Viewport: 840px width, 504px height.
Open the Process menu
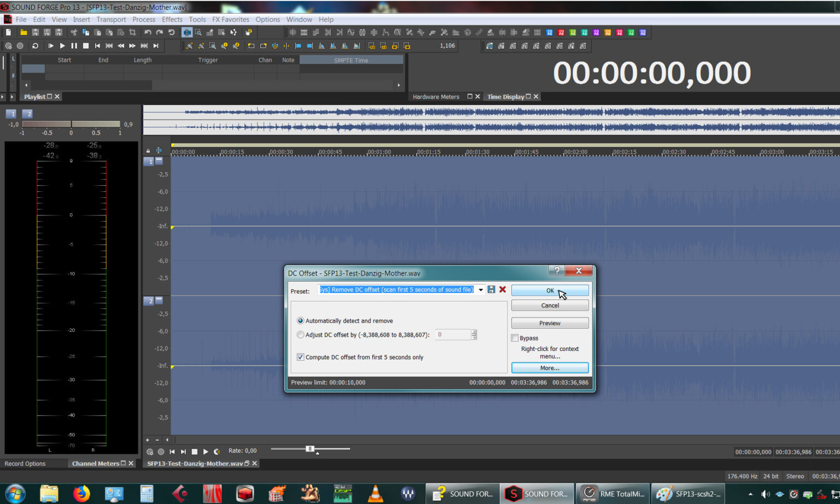pyautogui.click(x=144, y=19)
